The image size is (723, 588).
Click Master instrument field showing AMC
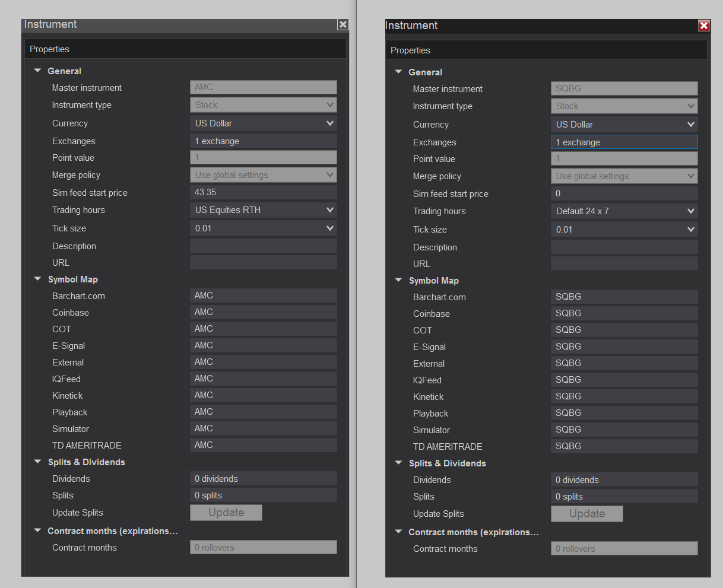[x=264, y=87]
